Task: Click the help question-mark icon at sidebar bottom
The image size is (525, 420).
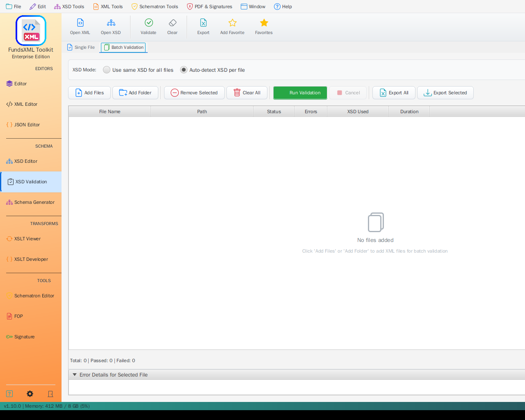Action: click(x=9, y=394)
